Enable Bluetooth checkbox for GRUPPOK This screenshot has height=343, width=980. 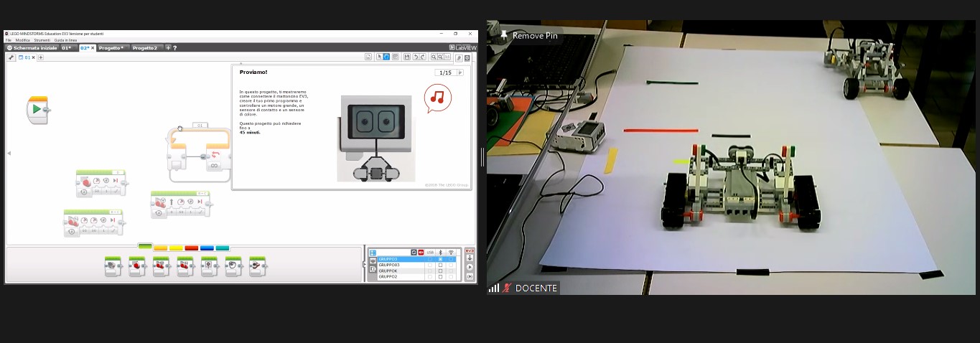440,271
